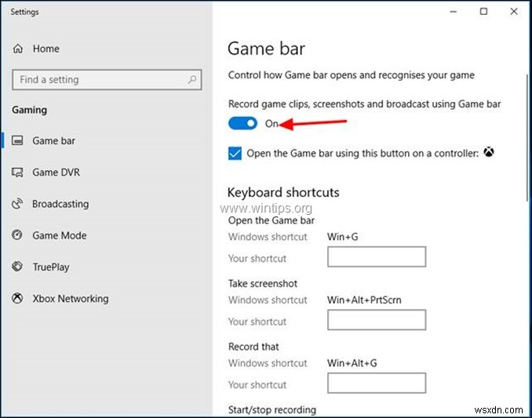The width and height of the screenshot is (532, 418).
Task: Minimize the Settings window
Action: click(x=454, y=12)
